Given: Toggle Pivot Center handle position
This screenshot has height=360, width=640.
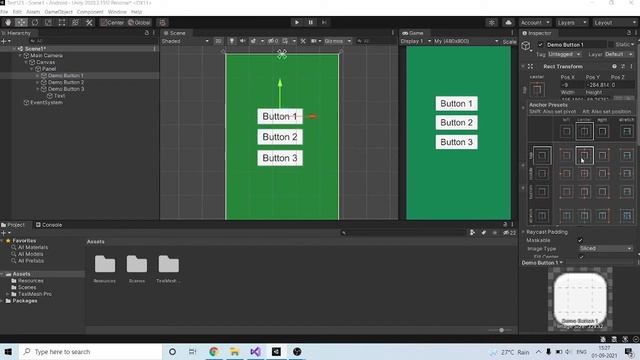Looking at the screenshot, I should (x=112, y=22).
